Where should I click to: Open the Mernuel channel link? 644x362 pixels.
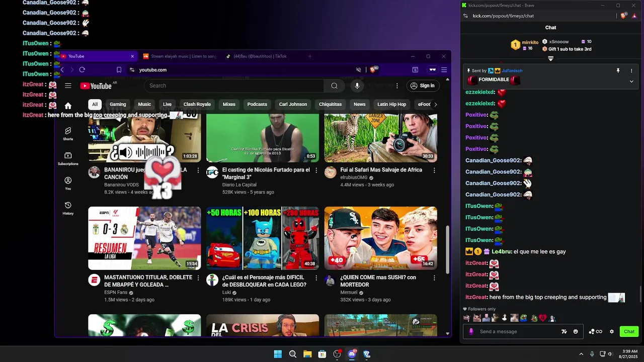tap(349, 292)
